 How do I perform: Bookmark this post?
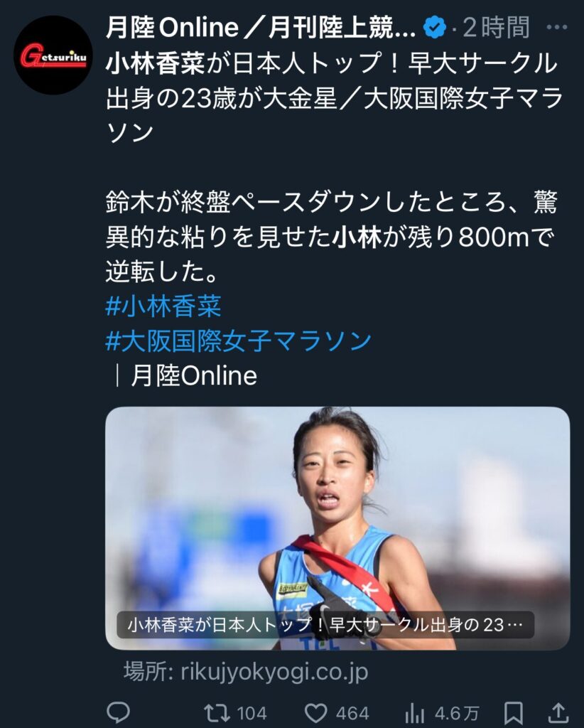(514, 712)
